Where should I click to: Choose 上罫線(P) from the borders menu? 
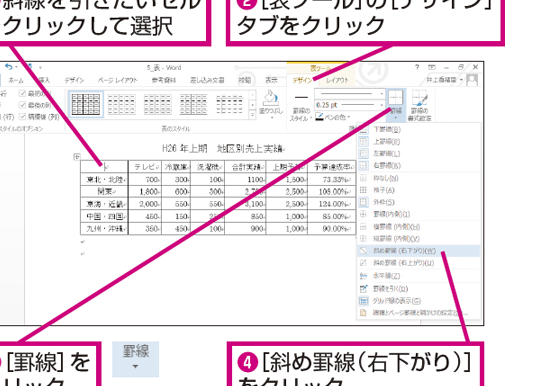click(x=419, y=141)
